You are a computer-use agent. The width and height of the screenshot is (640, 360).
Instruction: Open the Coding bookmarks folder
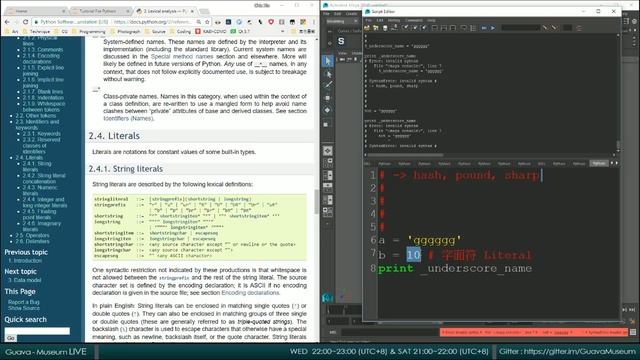click(x=180, y=31)
